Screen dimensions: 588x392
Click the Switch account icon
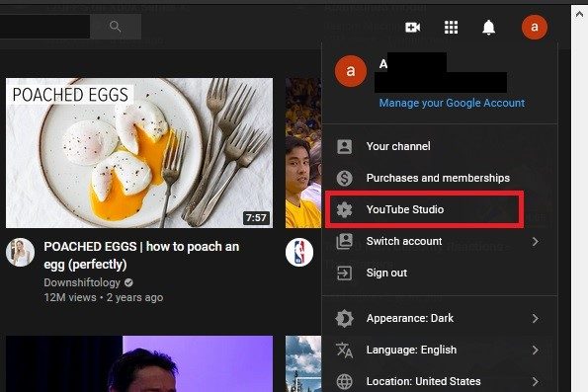pyautogui.click(x=344, y=241)
